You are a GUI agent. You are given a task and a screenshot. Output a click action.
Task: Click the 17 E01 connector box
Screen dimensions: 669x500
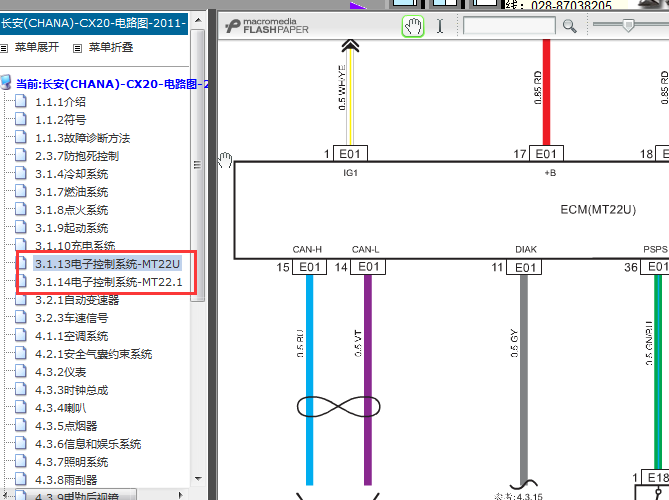pyautogui.click(x=546, y=154)
